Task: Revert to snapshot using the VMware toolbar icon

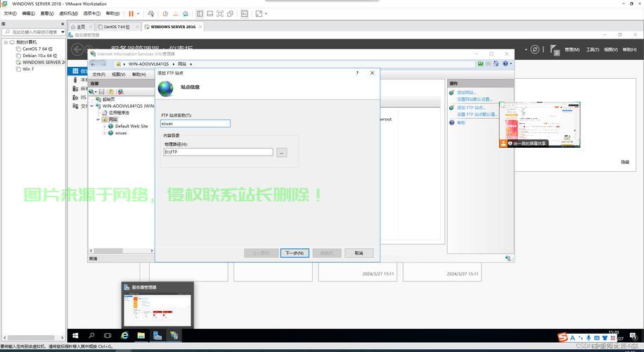Action: [x=175, y=13]
